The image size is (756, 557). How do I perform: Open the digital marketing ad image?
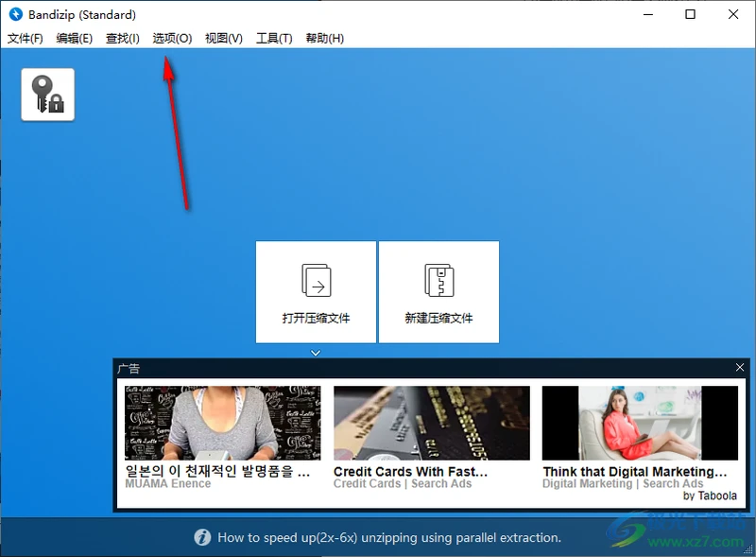click(640, 423)
